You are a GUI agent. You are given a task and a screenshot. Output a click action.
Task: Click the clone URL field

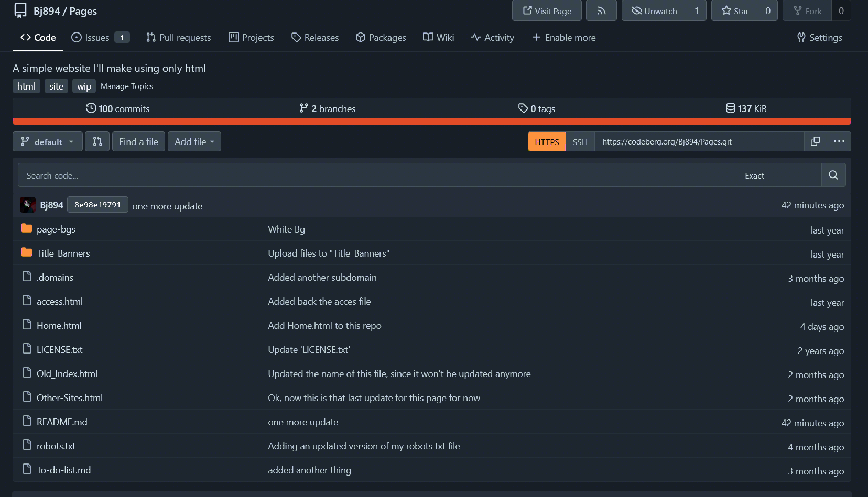[x=699, y=141]
